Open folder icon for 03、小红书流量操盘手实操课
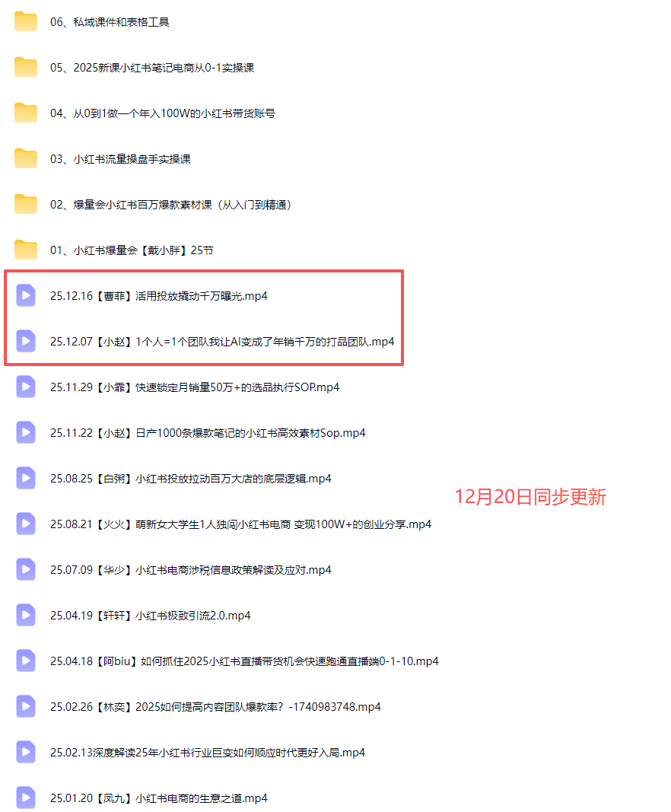671x812 pixels. tap(25, 158)
